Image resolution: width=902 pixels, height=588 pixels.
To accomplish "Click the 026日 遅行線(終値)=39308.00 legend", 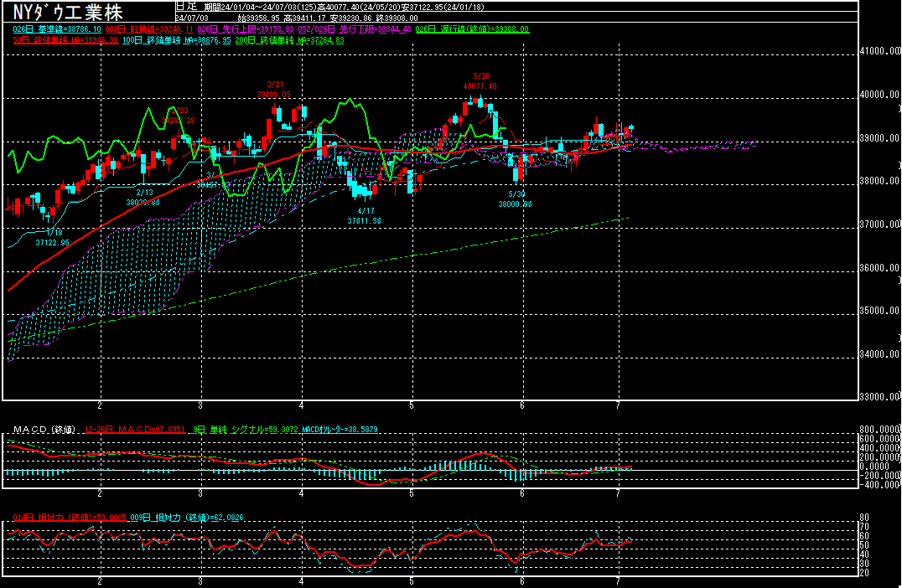I will tap(472, 29).
